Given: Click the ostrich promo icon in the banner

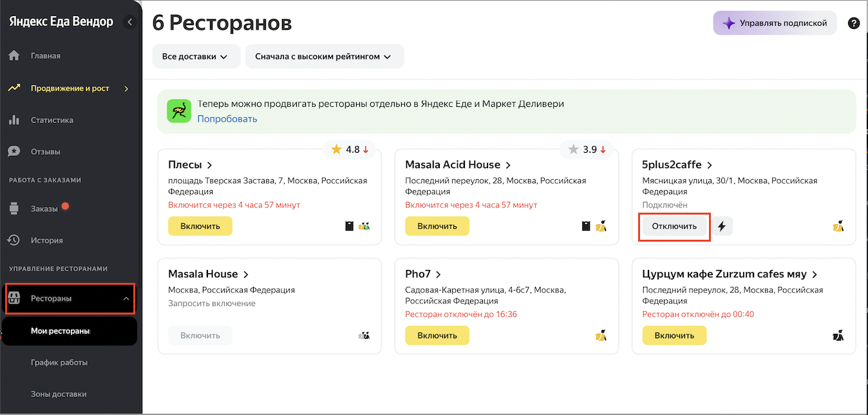Looking at the screenshot, I should click(179, 111).
